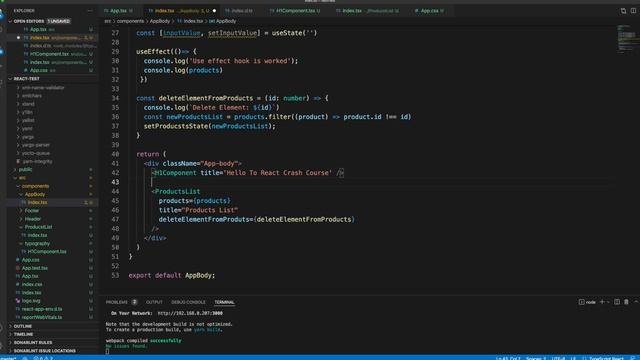
Task: Collapse the Open Editors section
Action: 10,21
